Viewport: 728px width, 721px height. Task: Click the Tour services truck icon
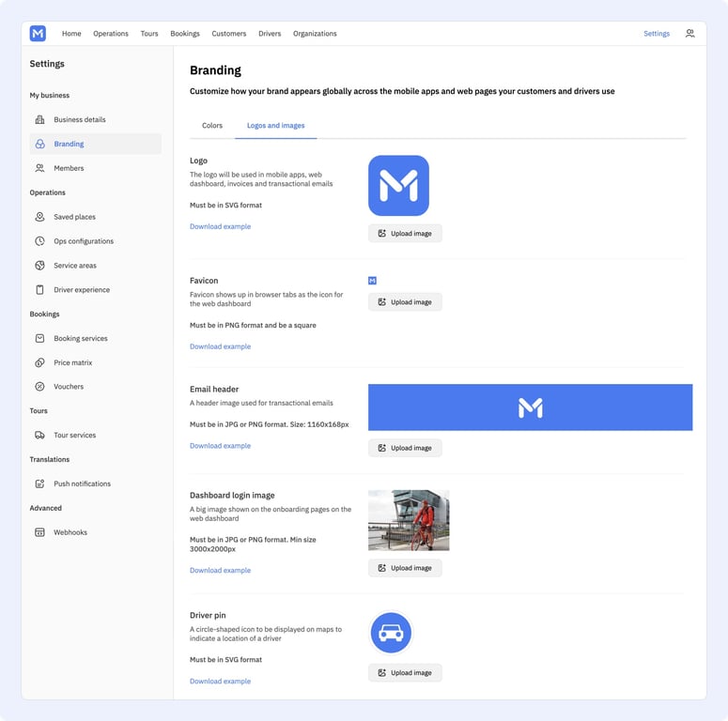click(40, 436)
